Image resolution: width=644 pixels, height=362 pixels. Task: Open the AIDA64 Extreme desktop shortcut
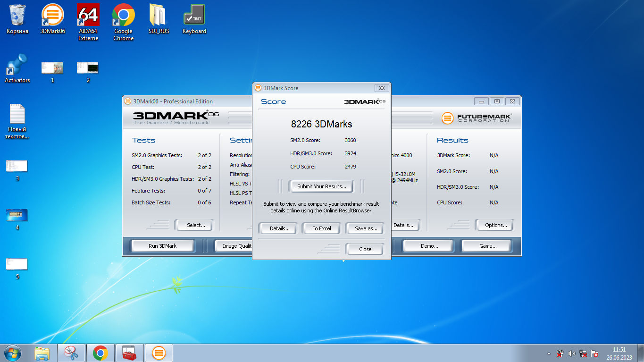pos(88,23)
